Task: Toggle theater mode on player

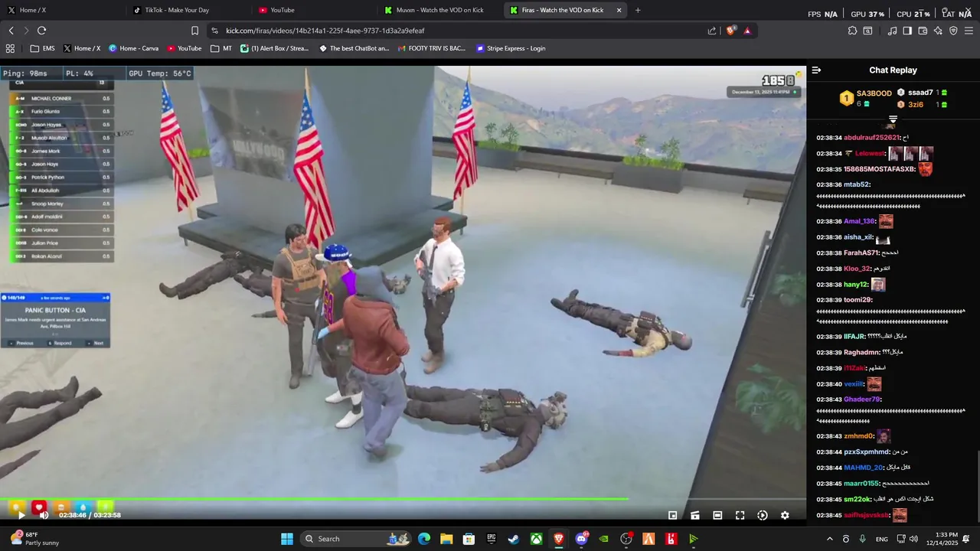Action: (717, 515)
